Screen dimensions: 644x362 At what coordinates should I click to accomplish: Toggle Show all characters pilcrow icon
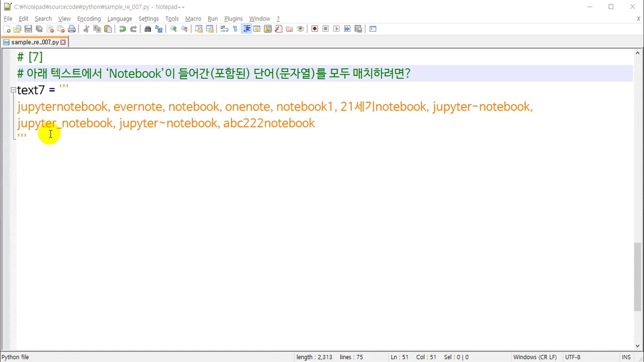point(235,29)
